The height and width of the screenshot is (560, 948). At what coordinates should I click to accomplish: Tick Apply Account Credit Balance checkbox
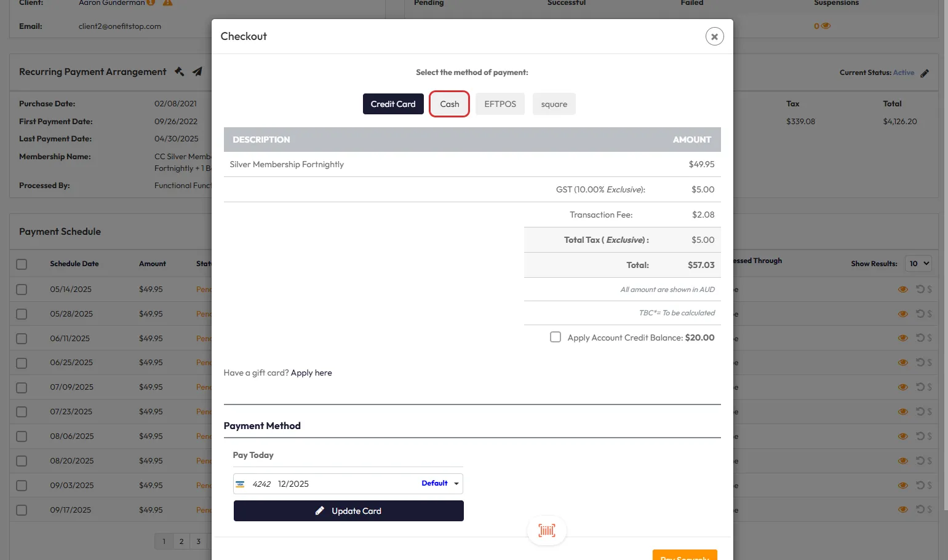click(556, 337)
